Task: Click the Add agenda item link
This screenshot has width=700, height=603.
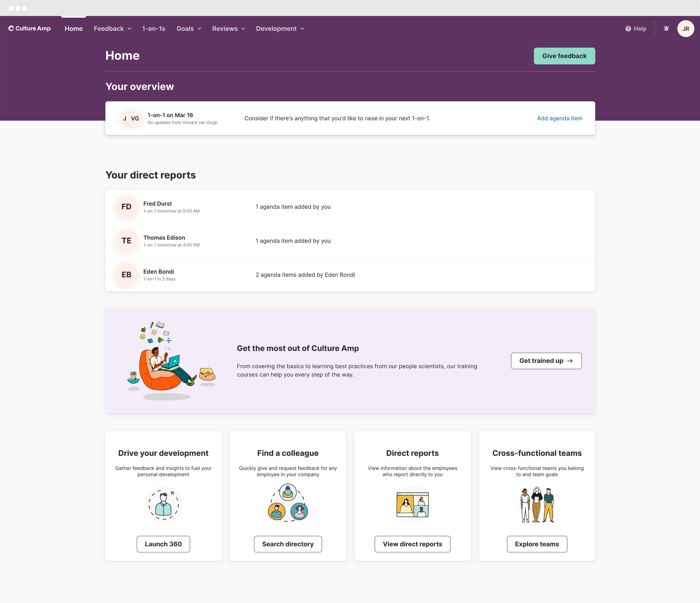Action: pyautogui.click(x=559, y=119)
